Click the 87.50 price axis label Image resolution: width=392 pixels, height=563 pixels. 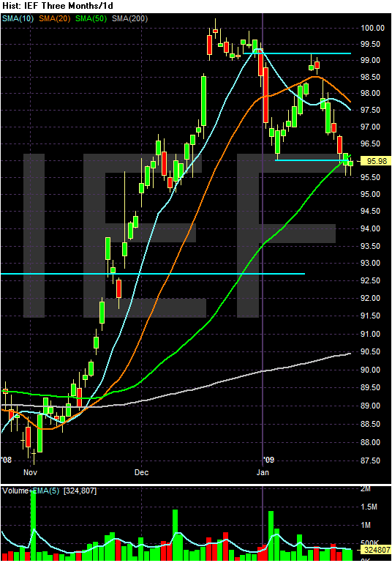(370, 461)
